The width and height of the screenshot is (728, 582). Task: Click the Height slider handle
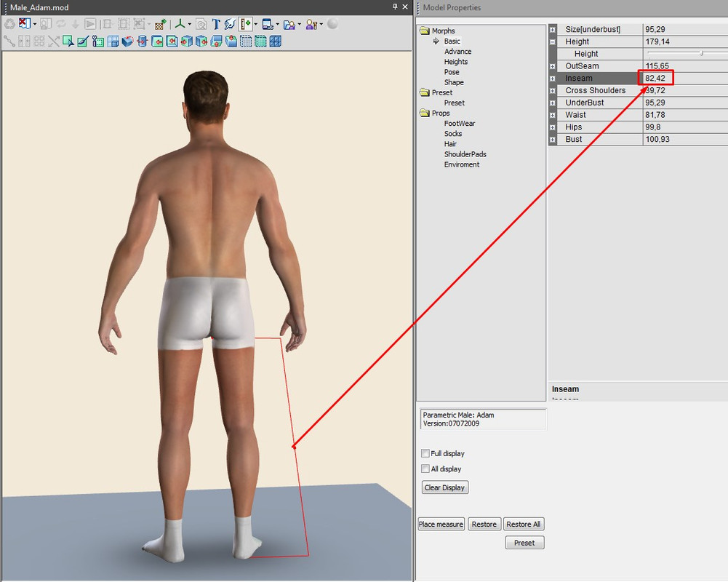(702, 53)
